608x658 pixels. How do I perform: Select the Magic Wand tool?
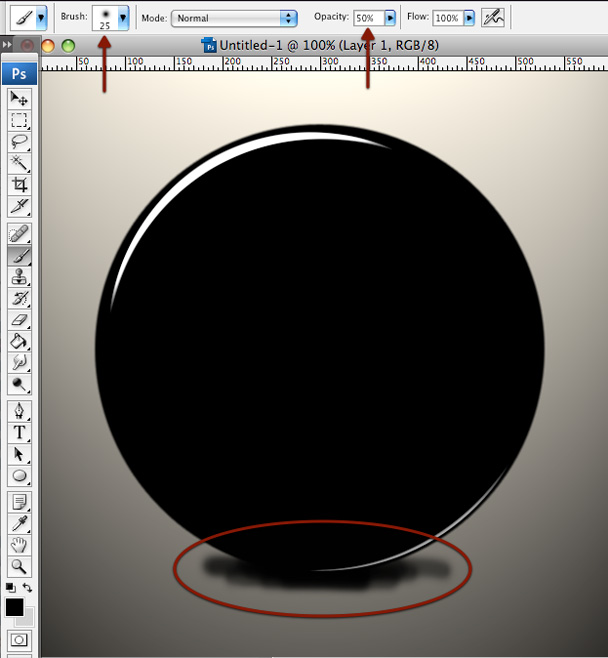point(19,163)
